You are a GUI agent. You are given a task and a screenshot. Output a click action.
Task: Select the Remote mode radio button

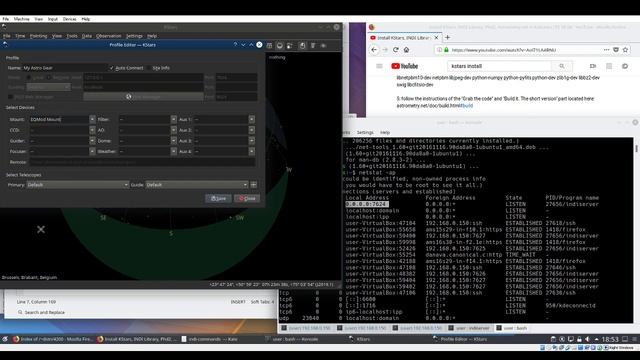[49, 77]
